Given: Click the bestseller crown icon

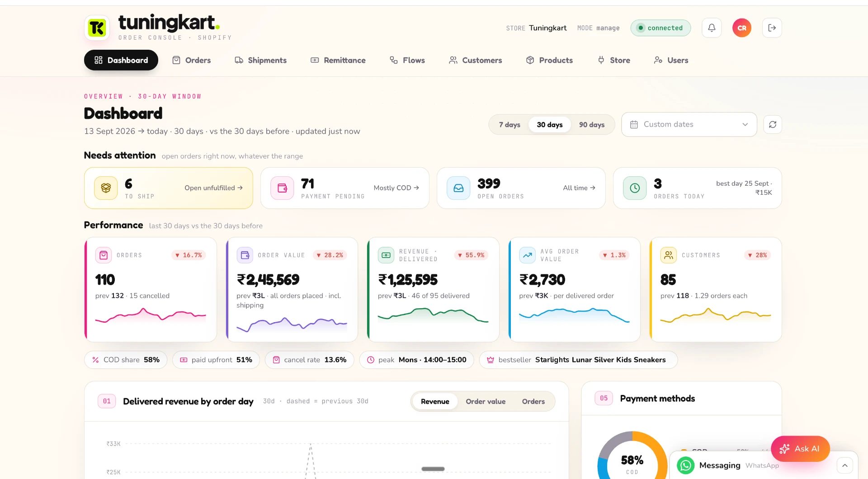Looking at the screenshot, I should click(490, 360).
